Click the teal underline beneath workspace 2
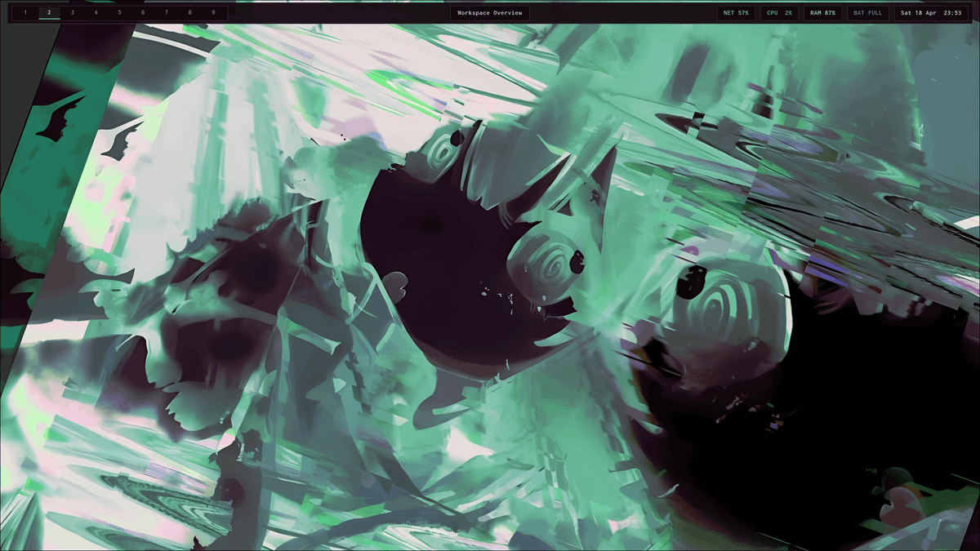Image resolution: width=980 pixels, height=551 pixels. click(48, 19)
